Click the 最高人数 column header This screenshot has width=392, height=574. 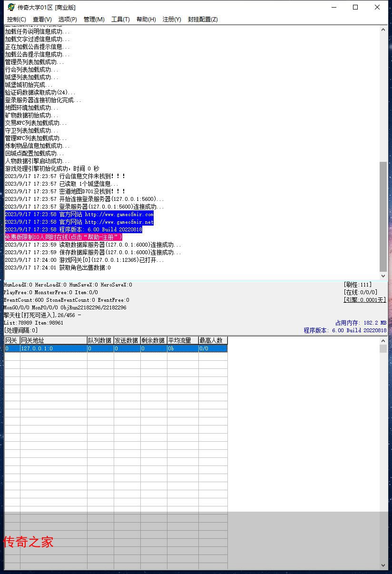(213, 340)
